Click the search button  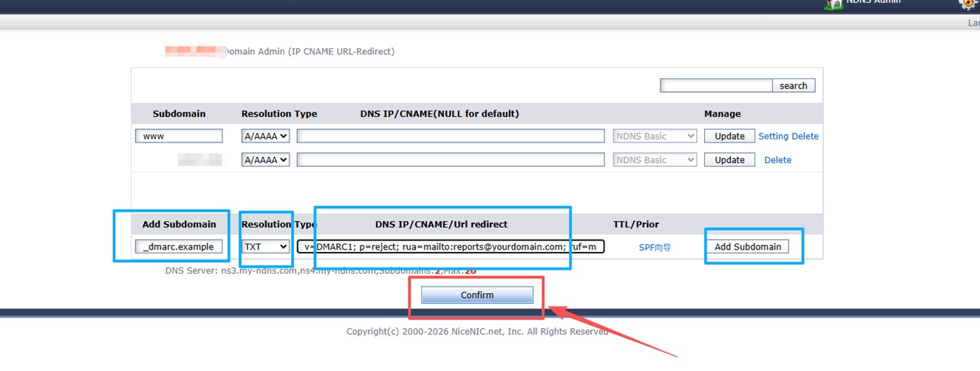click(x=793, y=86)
